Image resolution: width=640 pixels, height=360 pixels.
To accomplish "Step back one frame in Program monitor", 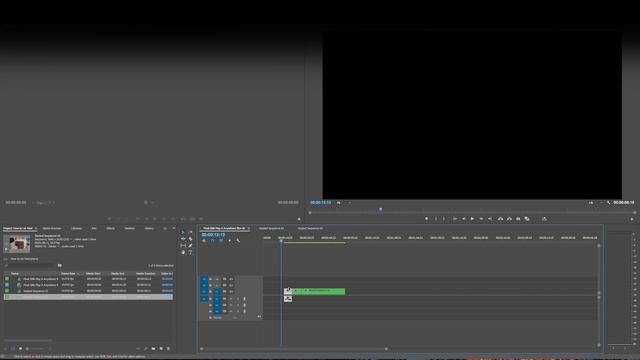I will [464, 219].
